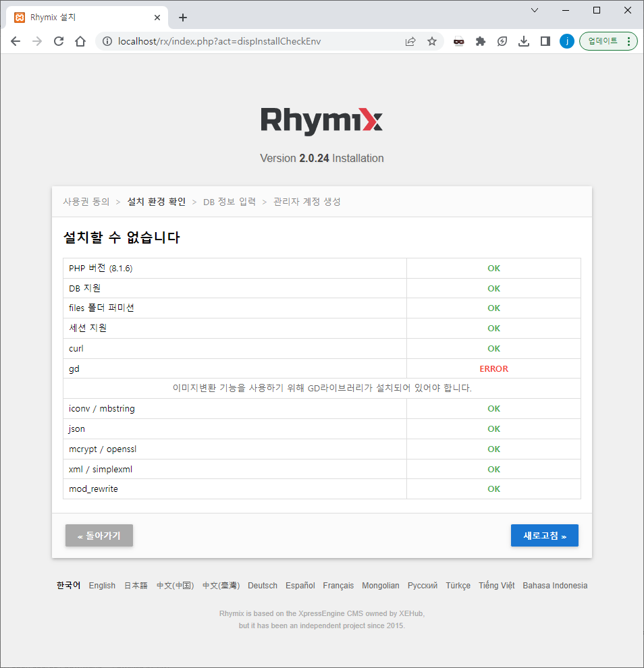The image size is (644, 668).
Task: Click the Rhymix favicon on the tab
Action: pyautogui.click(x=20, y=18)
